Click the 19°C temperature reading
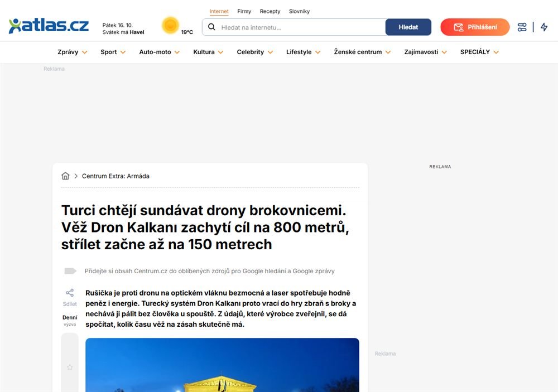 [187, 32]
